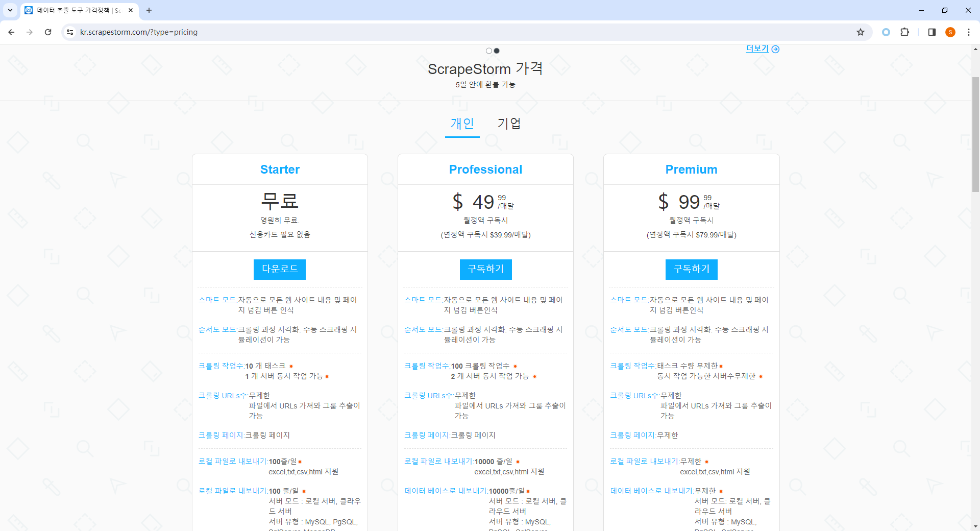The width and height of the screenshot is (980, 531).
Task: Switch to the 기업 pricing tab
Action: pos(509,124)
